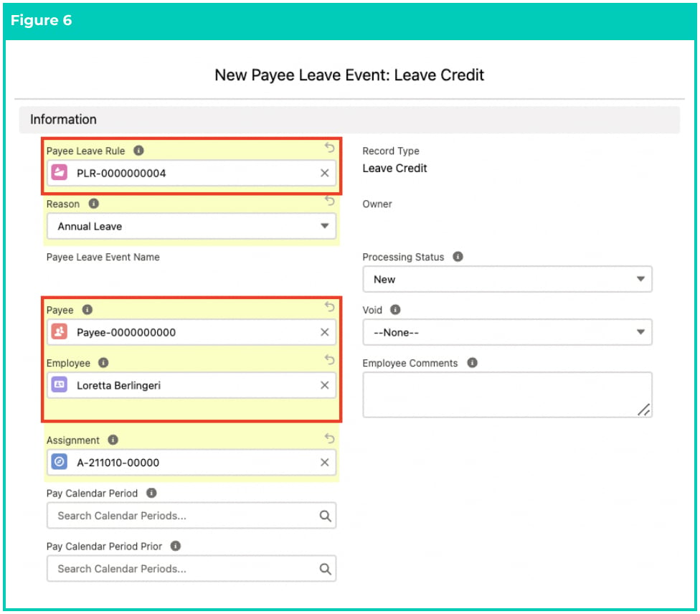Clear the A-211010-00000 assignment selection
Screen dimensions: 700x614
click(x=325, y=462)
